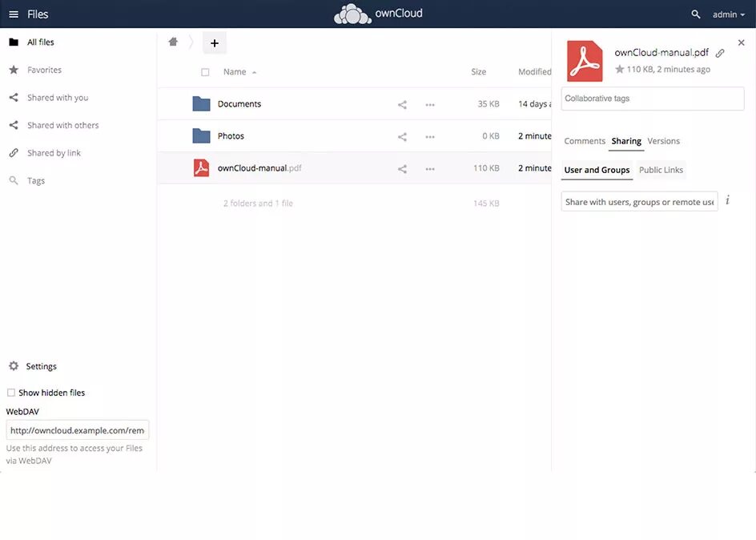Click the 2 folders and 1 file summary

pos(258,204)
